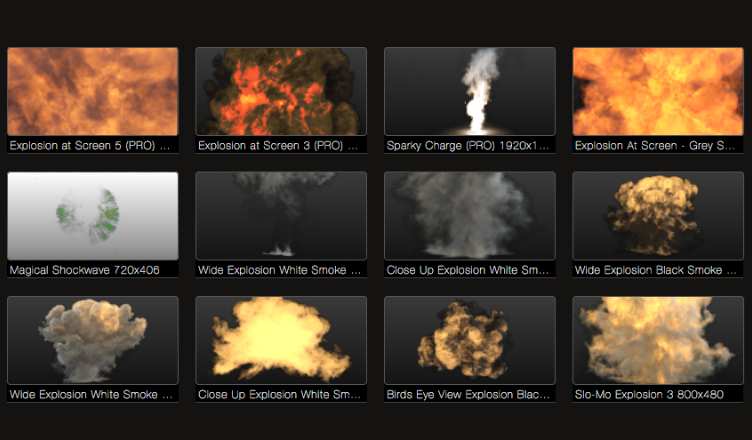Select Wide Explosion White Smoke thumbnail with billowing mushroom cloud
Screen dimensions: 752x440
click(x=93, y=340)
